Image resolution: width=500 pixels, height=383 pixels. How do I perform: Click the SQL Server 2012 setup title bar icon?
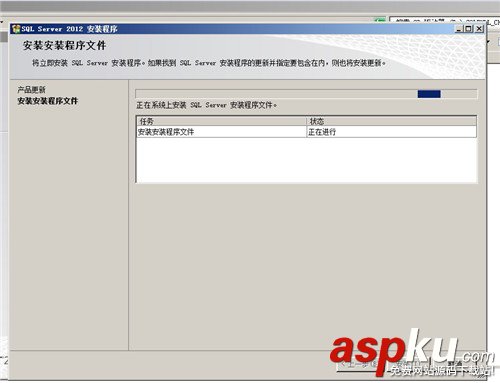(x=16, y=29)
